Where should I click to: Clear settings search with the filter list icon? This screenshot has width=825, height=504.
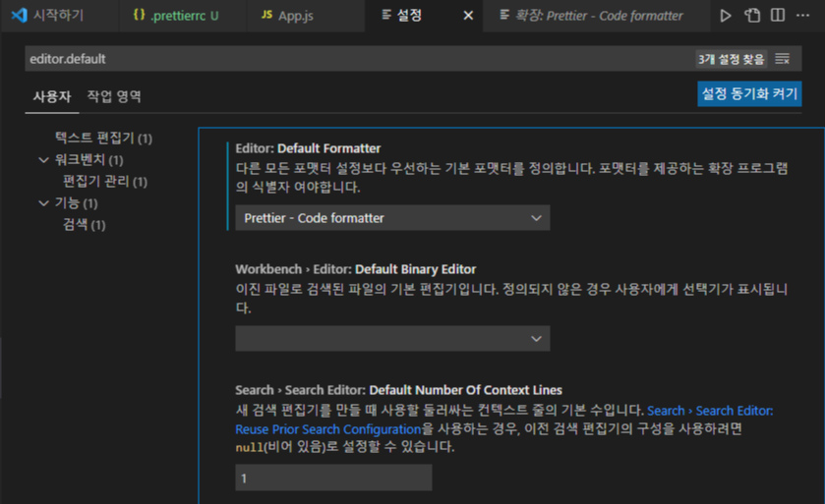pos(783,59)
